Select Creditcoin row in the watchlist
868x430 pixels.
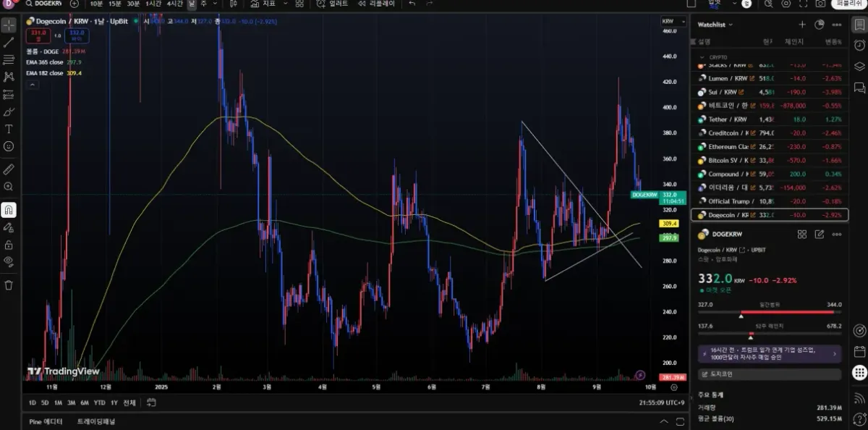click(770, 133)
